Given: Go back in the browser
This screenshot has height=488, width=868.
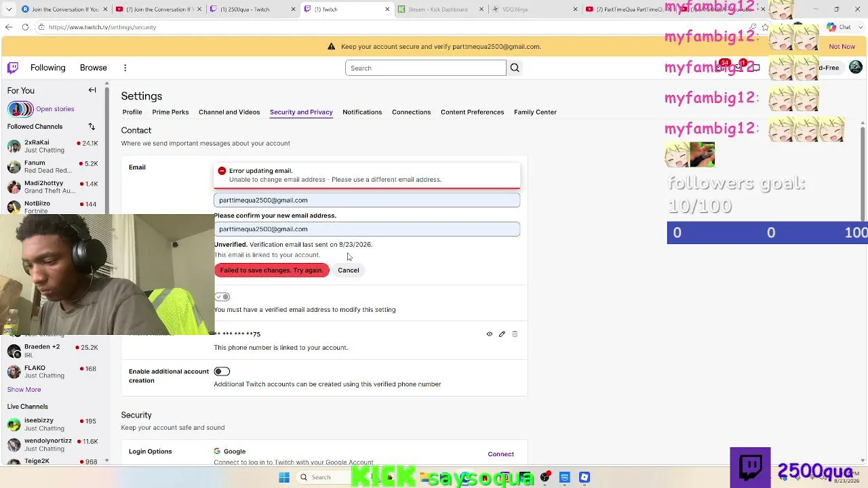Looking at the screenshot, I should tap(9, 27).
